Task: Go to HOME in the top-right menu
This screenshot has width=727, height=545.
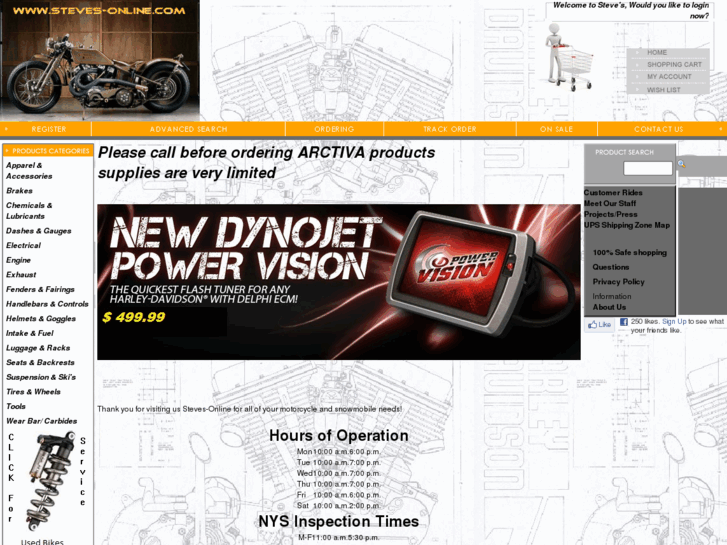Action: tap(657, 52)
